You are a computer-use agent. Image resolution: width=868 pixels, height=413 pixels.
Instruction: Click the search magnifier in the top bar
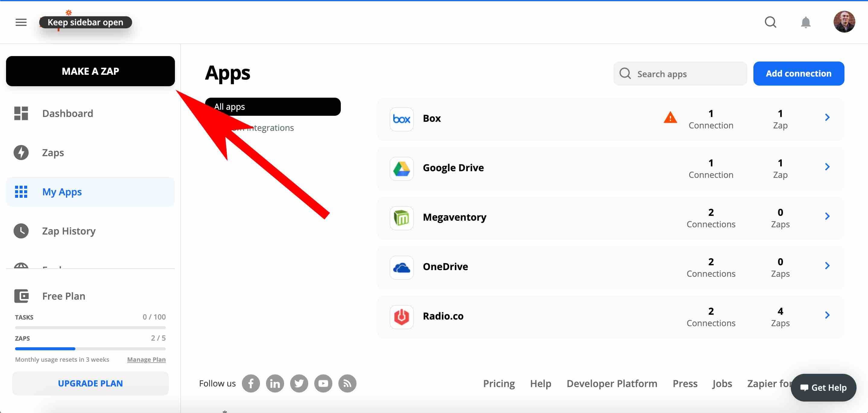(x=770, y=22)
